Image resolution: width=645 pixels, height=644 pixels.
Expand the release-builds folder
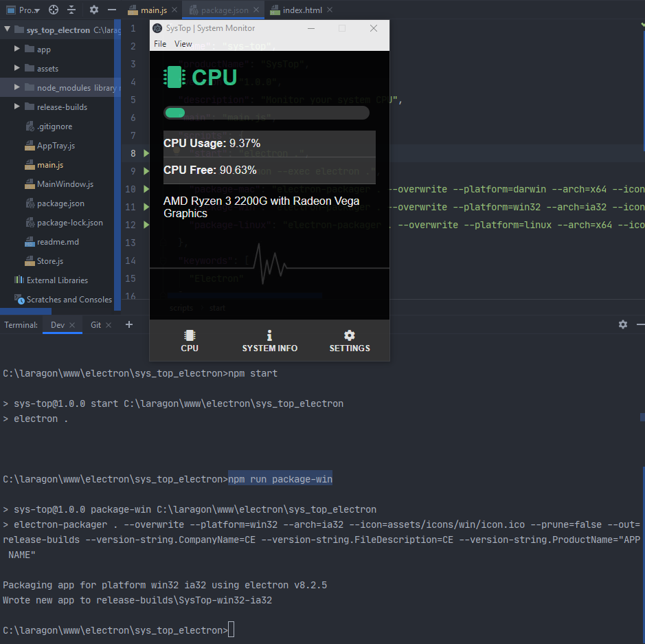[17, 107]
